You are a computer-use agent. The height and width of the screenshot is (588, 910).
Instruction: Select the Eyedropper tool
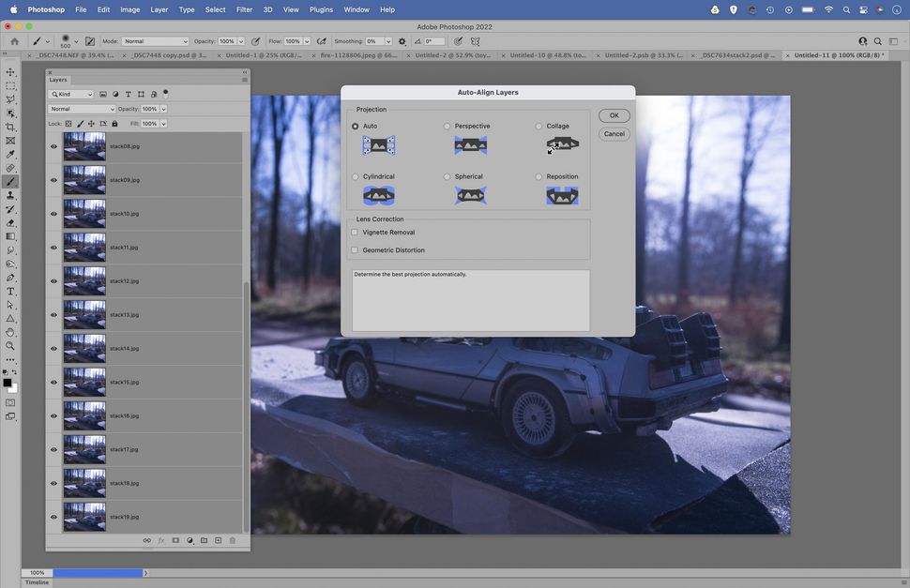coord(10,154)
